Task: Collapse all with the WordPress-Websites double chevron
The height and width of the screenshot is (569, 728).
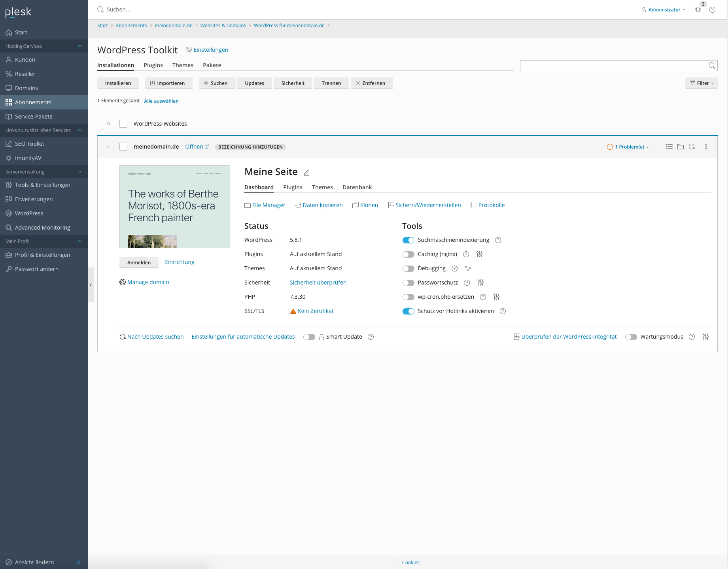Action: pyautogui.click(x=108, y=124)
